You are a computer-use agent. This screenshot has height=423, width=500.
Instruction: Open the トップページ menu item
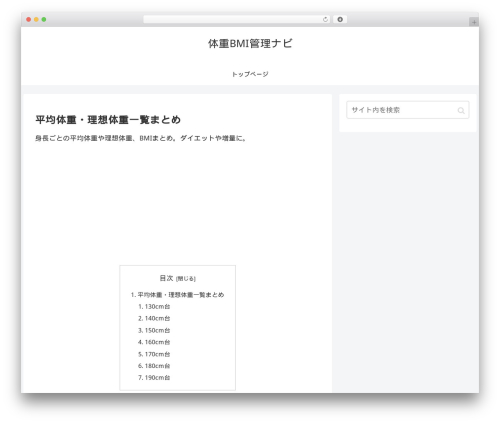[250, 74]
